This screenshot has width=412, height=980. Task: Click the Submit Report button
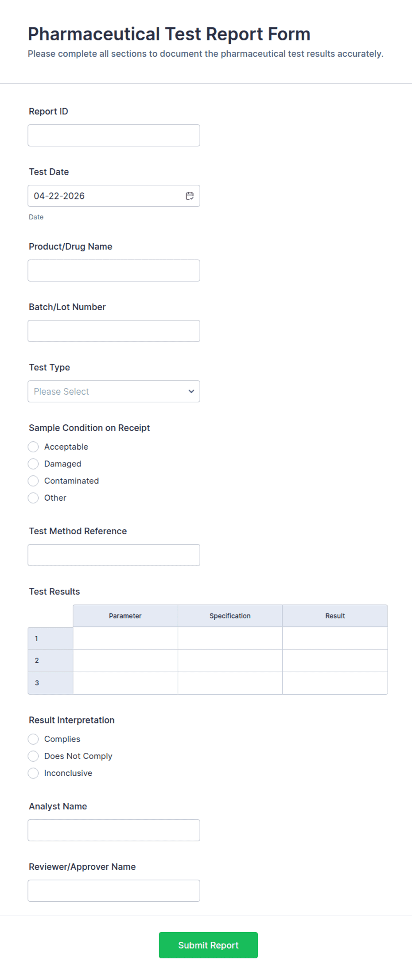208,945
